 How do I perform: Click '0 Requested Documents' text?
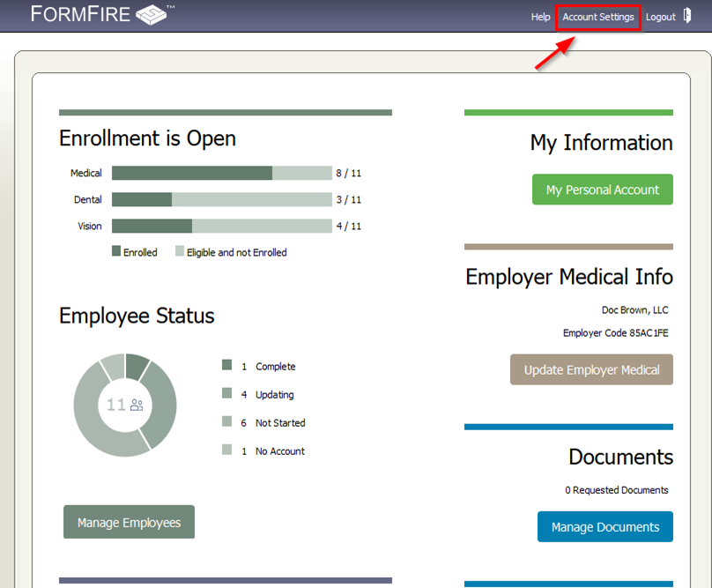tap(616, 490)
